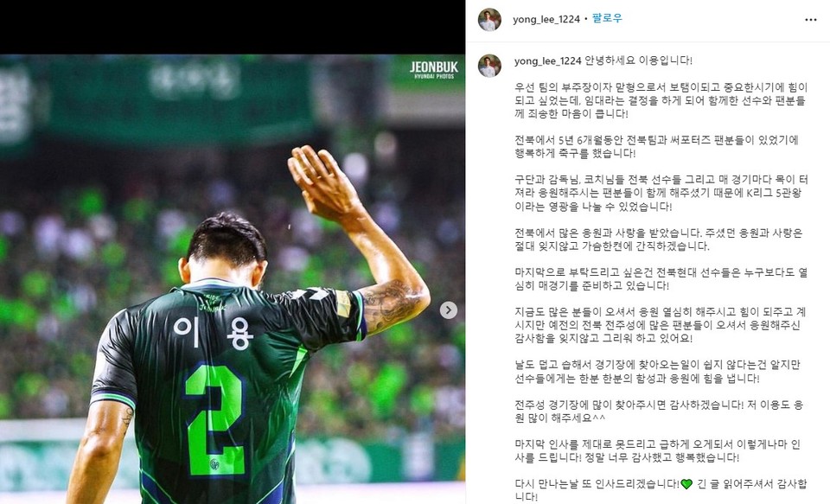Open yong_lee_1224 profile from post header
This screenshot has height=504, width=830.
546,20
